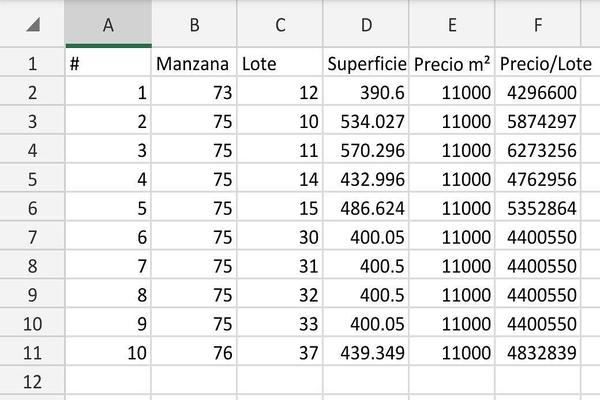
Task: Select the cell showing 4296600
Action: click(547, 93)
